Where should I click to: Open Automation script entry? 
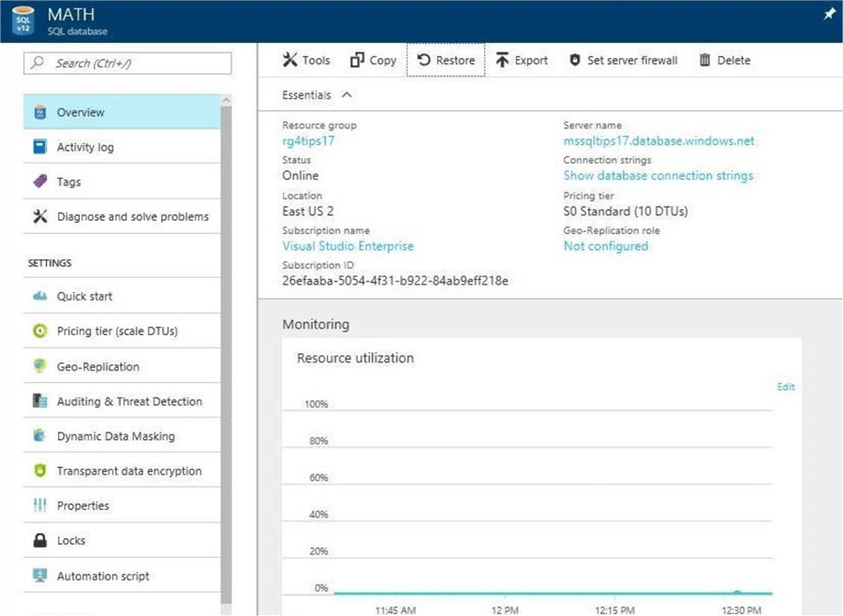click(122, 575)
